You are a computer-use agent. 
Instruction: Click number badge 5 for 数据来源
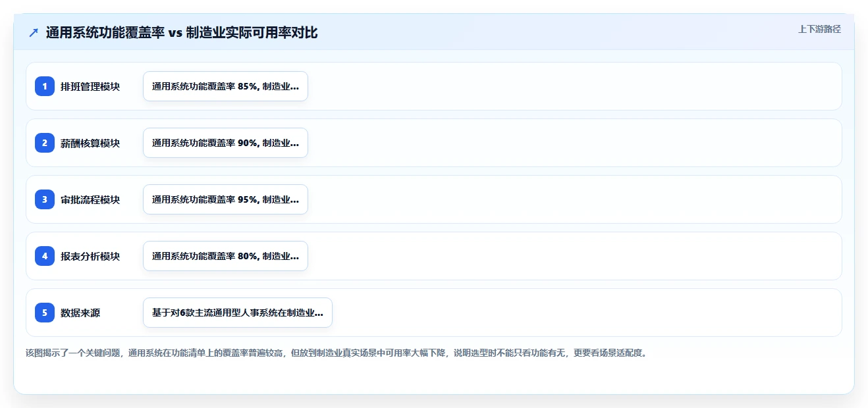(45, 313)
